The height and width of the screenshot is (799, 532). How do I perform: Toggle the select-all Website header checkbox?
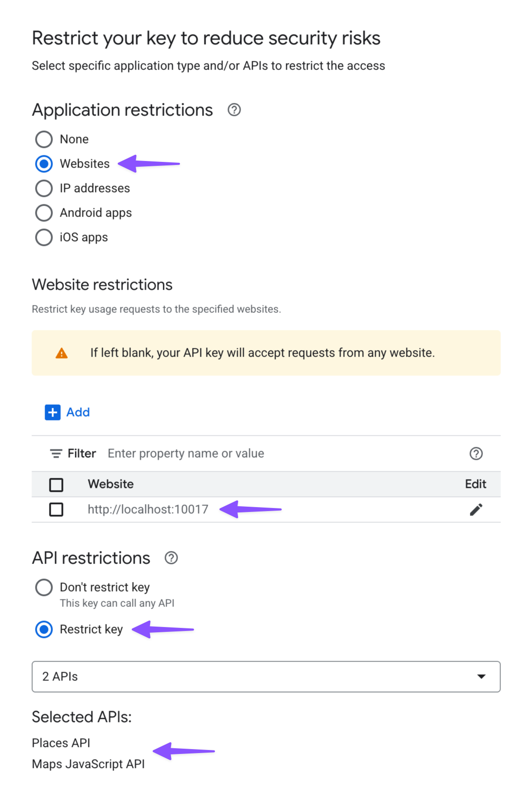56,484
